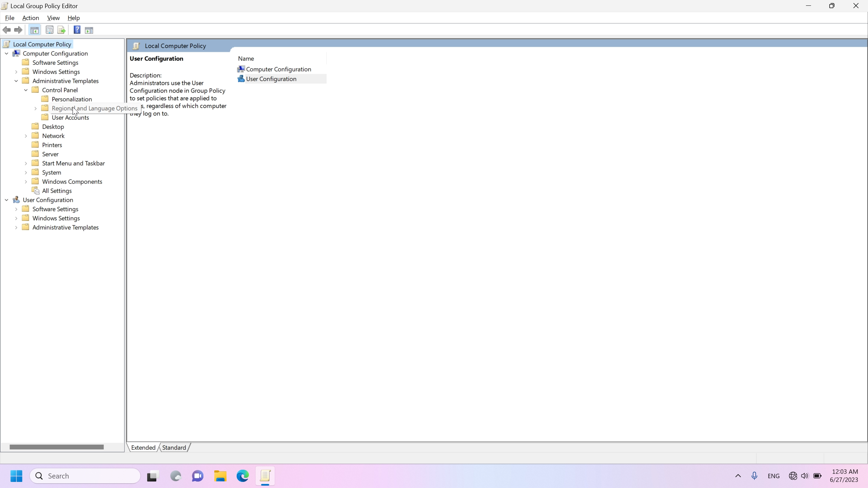Open the Action menu

point(31,18)
